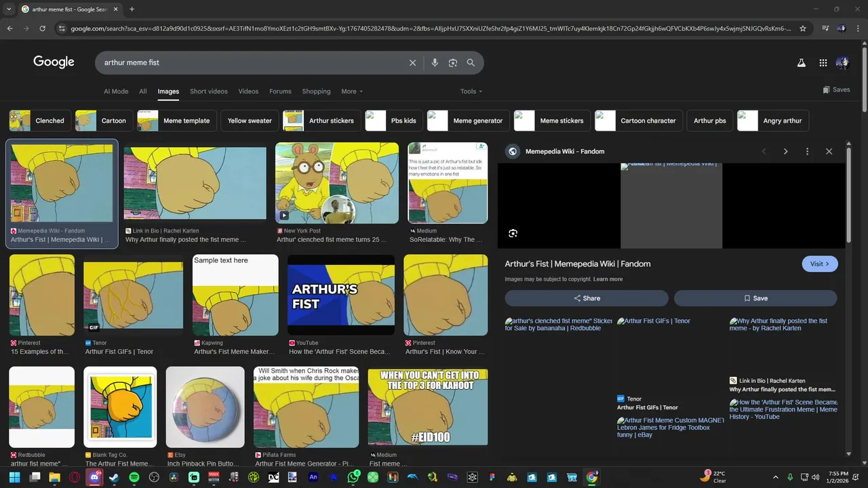Open Opera browser from the taskbar
Viewport: 868px width, 488px height.
pos(75,477)
